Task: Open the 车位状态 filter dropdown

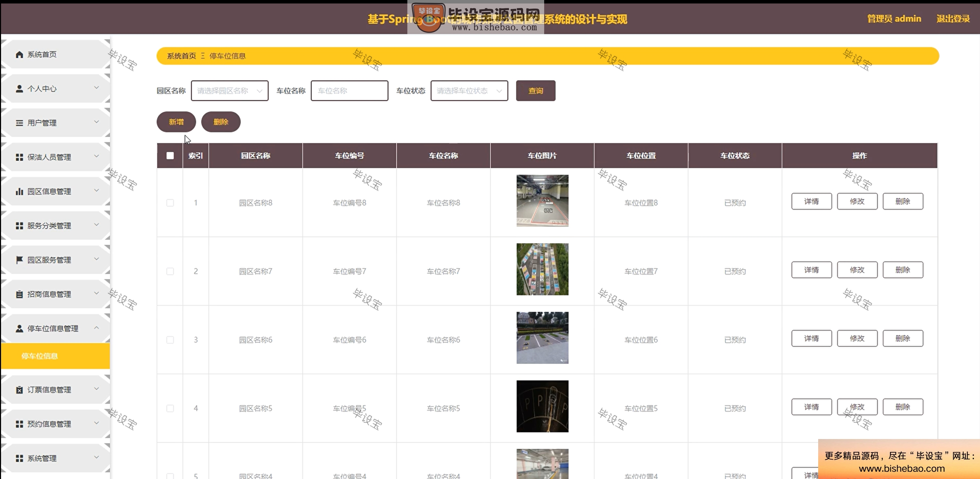Action: point(470,91)
